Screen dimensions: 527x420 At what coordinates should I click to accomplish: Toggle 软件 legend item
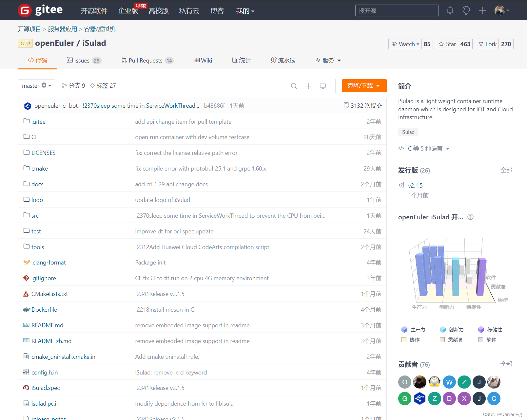(487, 339)
